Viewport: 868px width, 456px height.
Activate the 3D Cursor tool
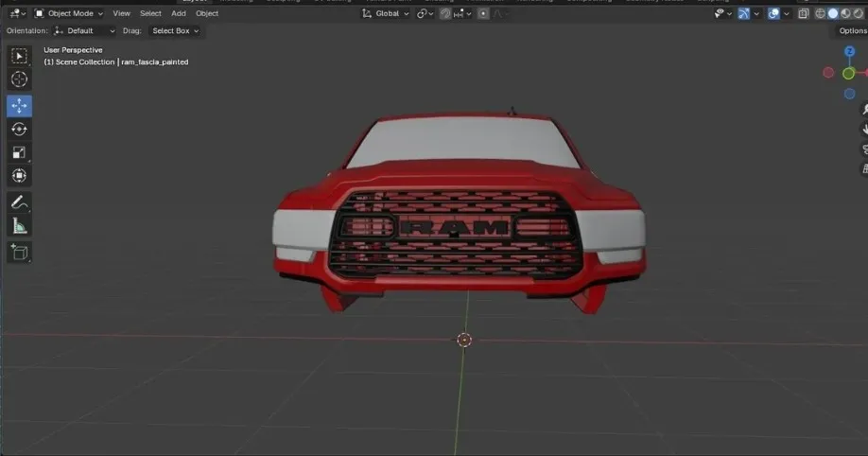19,79
